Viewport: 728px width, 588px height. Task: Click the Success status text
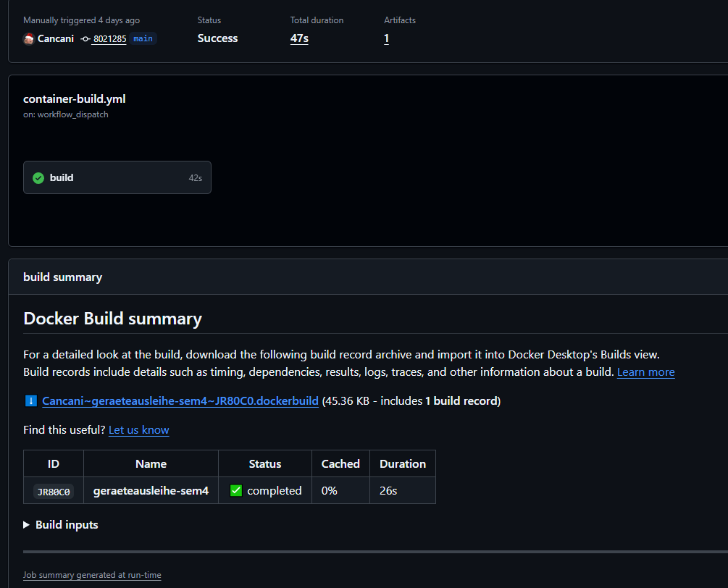(x=217, y=38)
